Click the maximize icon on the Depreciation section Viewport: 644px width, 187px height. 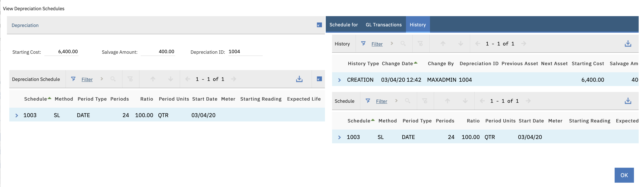pyautogui.click(x=320, y=25)
